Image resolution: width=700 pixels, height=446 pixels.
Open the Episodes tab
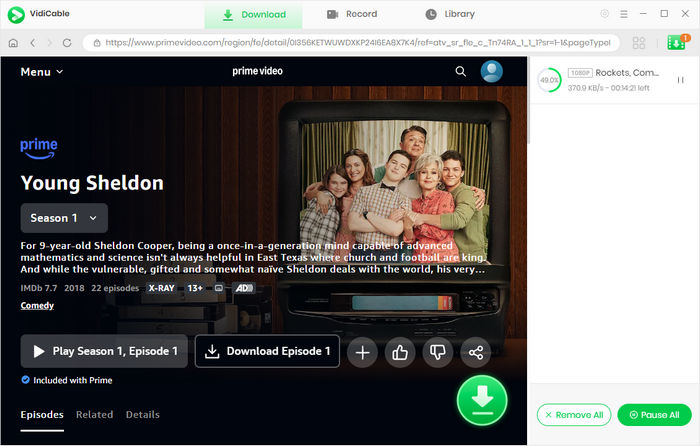point(42,415)
